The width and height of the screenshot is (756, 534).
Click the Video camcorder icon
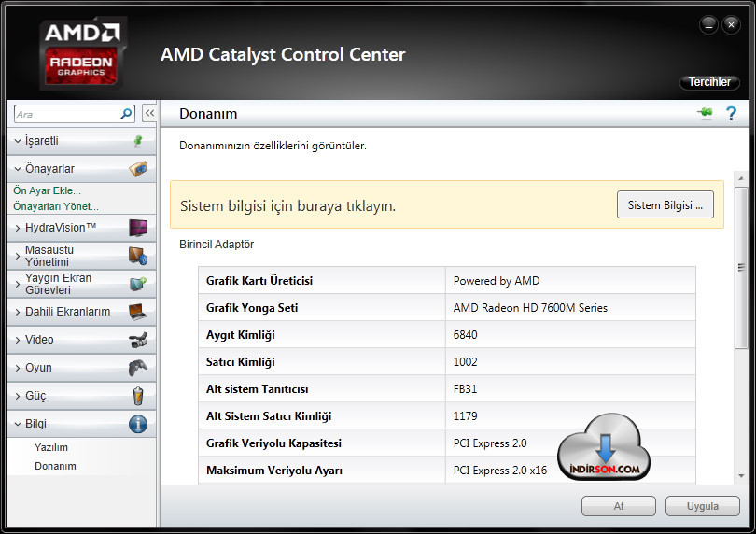[138, 340]
